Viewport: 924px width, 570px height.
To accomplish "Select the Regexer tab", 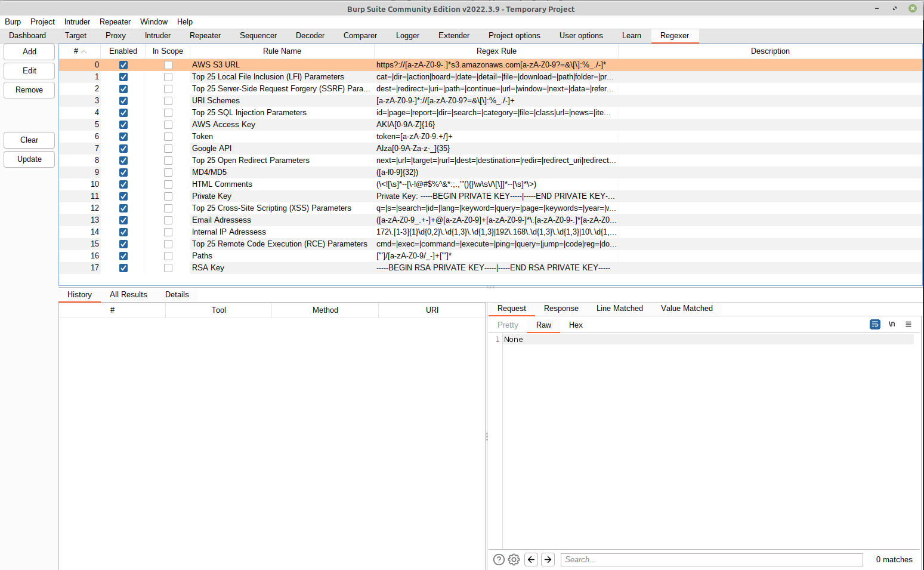I will coord(675,36).
